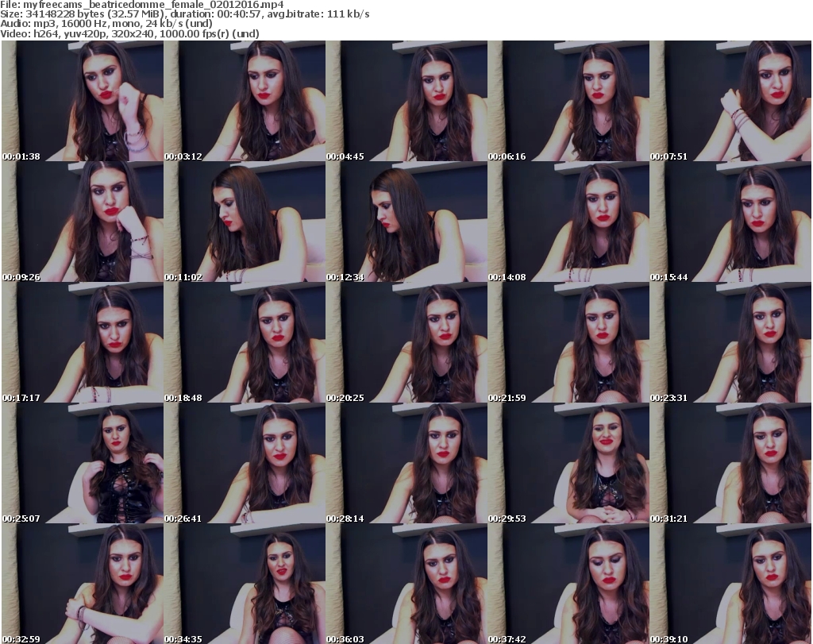Viewport: 813px width, 644px height.
Task: Click the Audio mp3 info line
Action: click(106, 24)
